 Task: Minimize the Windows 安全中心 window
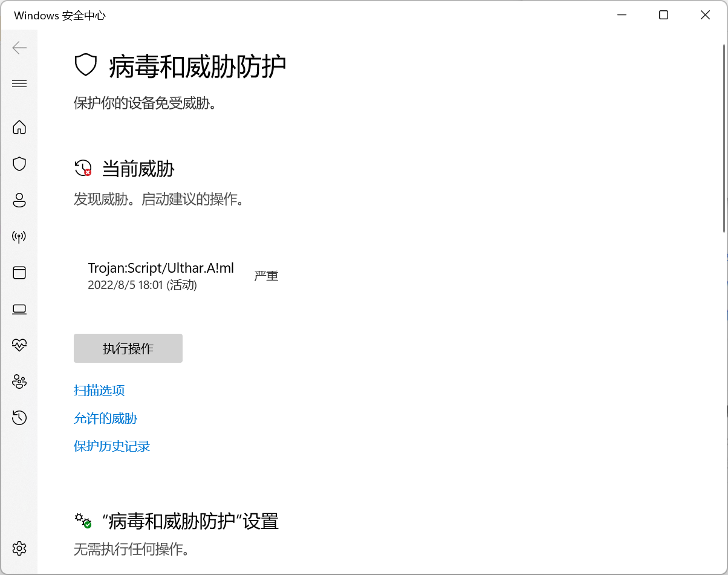click(622, 15)
